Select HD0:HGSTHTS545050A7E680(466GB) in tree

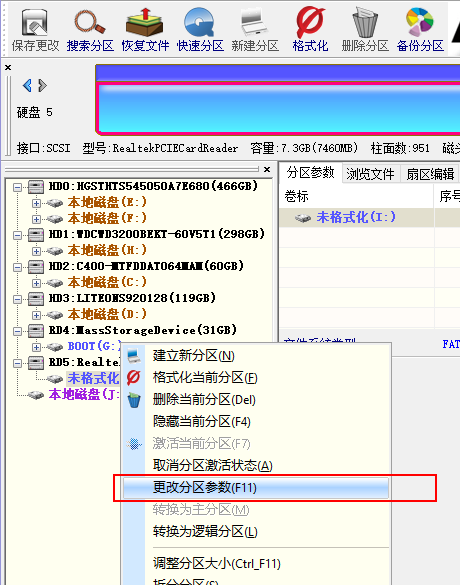(153, 186)
